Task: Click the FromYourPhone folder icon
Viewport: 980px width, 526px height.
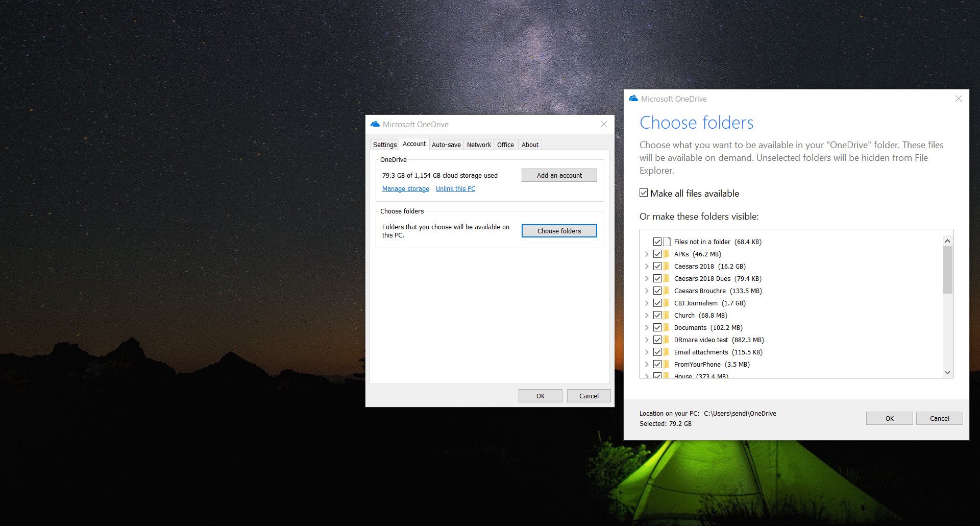Action: [667, 364]
